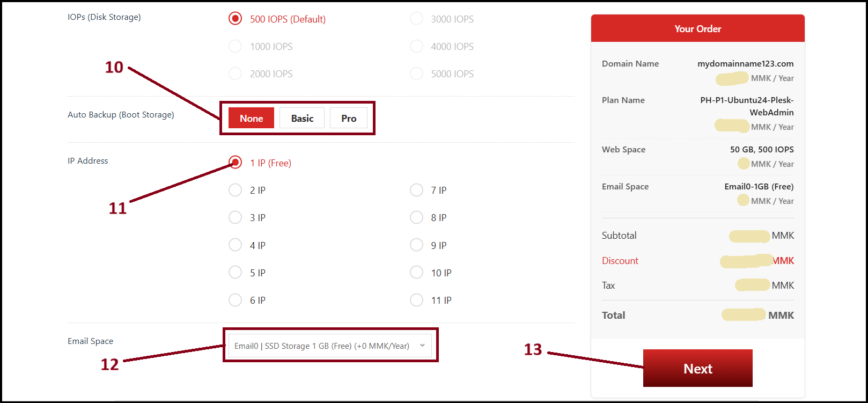This screenshot has height=403, width=868.
Task: Select the 6 IP radio button
Action: click(235, 299)
